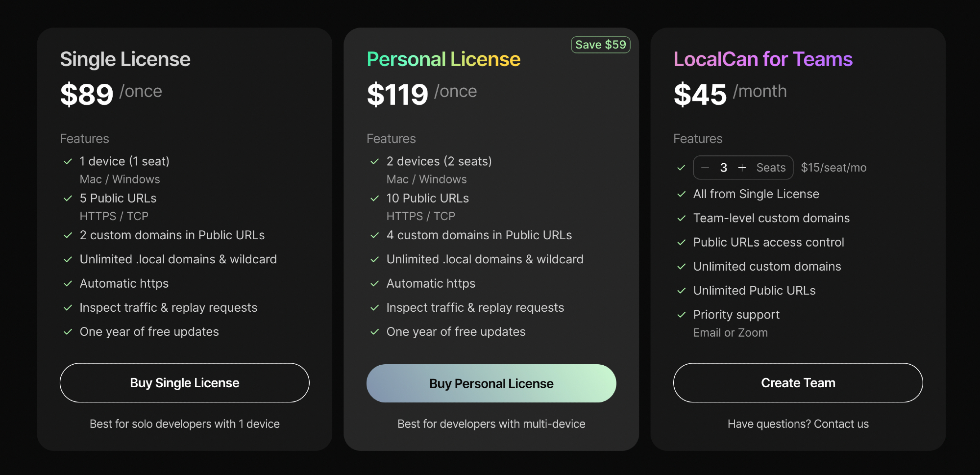Click the LocalCan for Teams heading

point(763,59)
